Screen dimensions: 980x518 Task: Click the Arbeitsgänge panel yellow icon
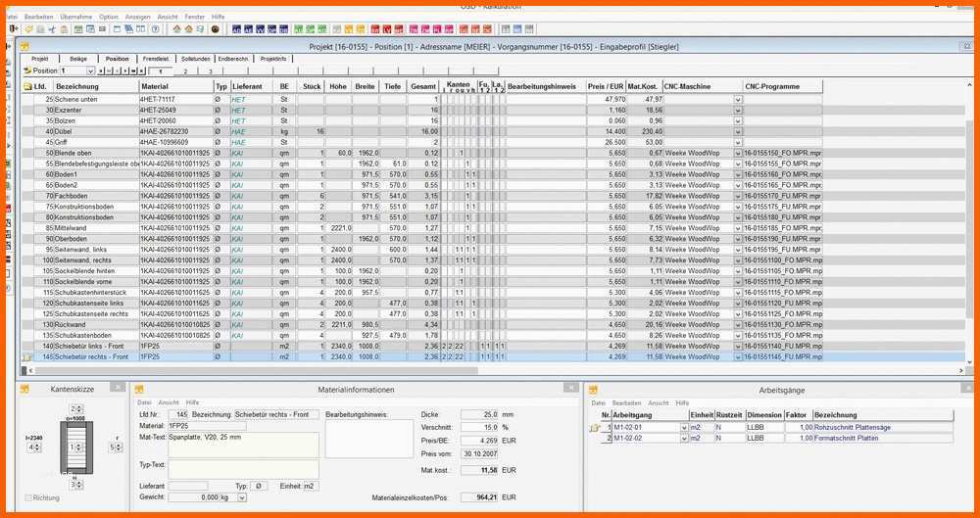click(x=595, y=389)
